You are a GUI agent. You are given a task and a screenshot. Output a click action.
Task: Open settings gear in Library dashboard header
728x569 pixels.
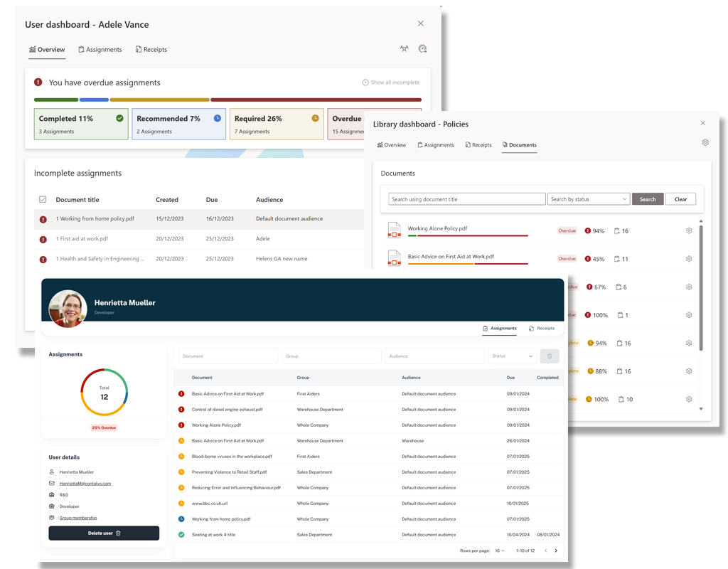coord(705,142)
